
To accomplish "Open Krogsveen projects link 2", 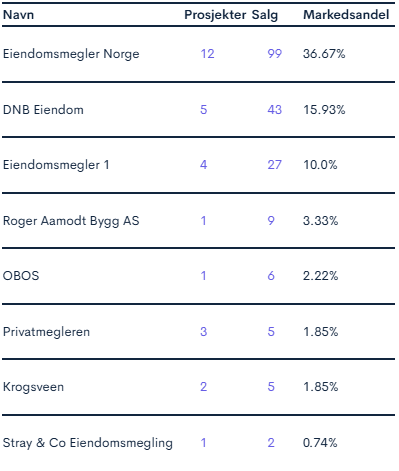I will 204,387.
